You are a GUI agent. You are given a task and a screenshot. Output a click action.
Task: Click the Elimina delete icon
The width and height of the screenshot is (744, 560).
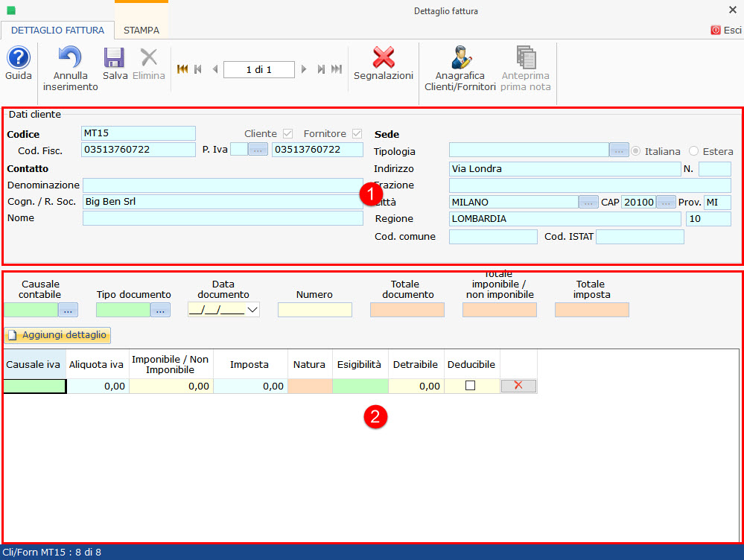pos(149,57)
